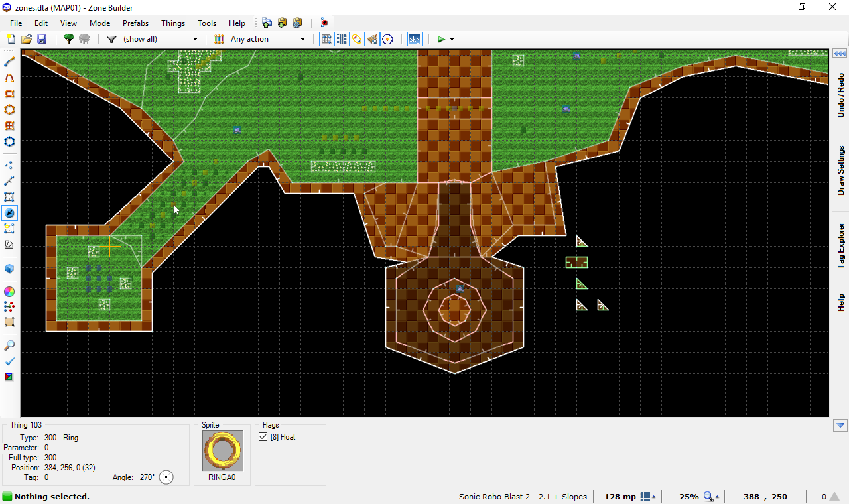This screenshot has width=849, height=504.
Task: Click the green tree toolbar icon
Action: pyautogui.click(x=68, y=39)
